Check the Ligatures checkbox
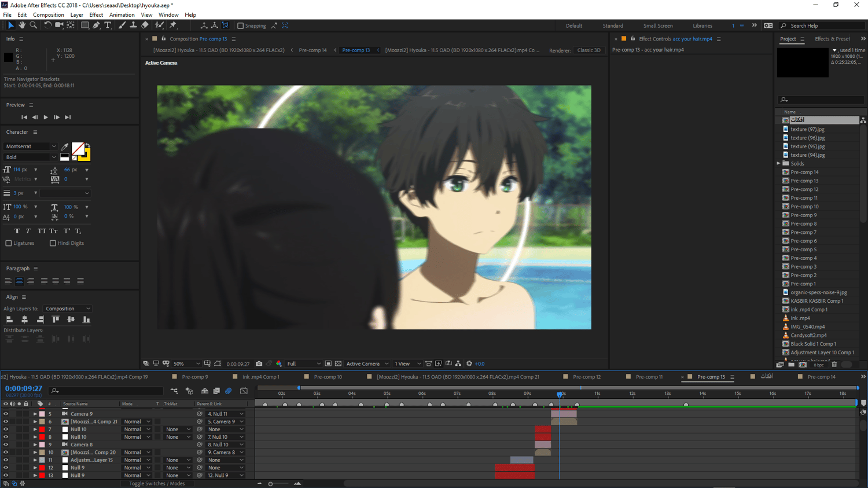Viewport: 868px width, 488px height. [x=9, y=243]
